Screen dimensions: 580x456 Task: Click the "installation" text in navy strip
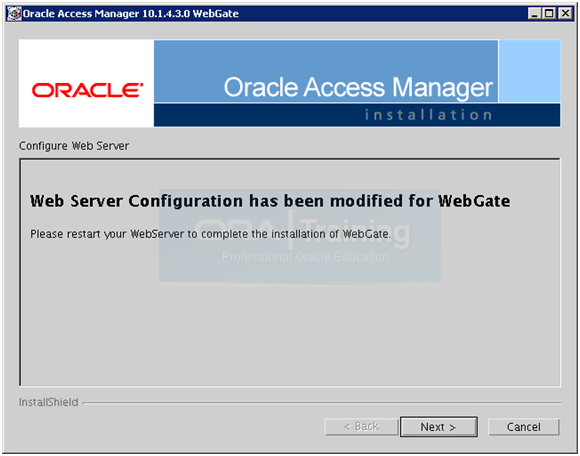(x=428, y=115)
